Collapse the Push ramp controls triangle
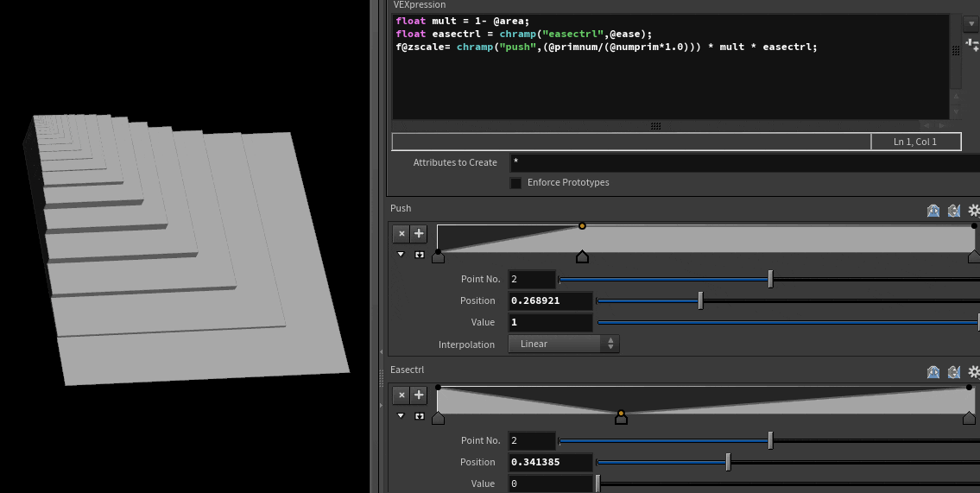 tap(401, 255)
